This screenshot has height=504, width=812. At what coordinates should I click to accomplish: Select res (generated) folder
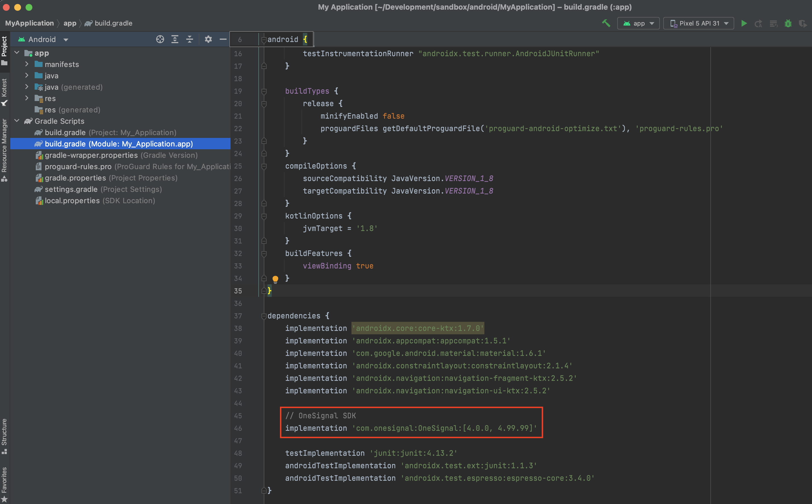point(68,110)
